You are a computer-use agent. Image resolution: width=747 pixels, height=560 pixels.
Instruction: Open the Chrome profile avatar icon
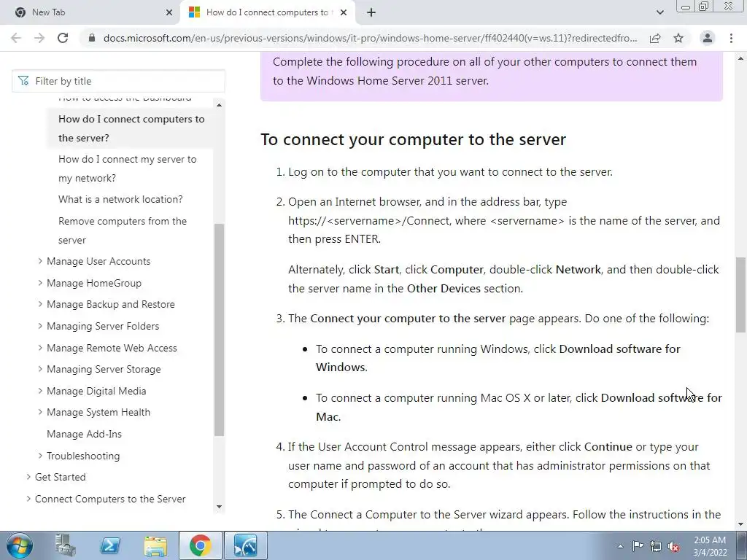pyautogui.click(x=708, y=38)
